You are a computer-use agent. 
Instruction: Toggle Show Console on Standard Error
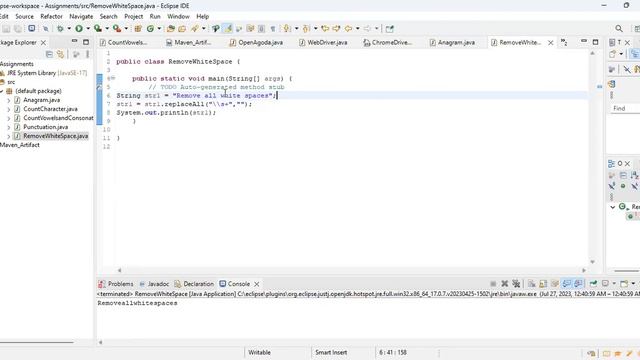coord(578,284)
